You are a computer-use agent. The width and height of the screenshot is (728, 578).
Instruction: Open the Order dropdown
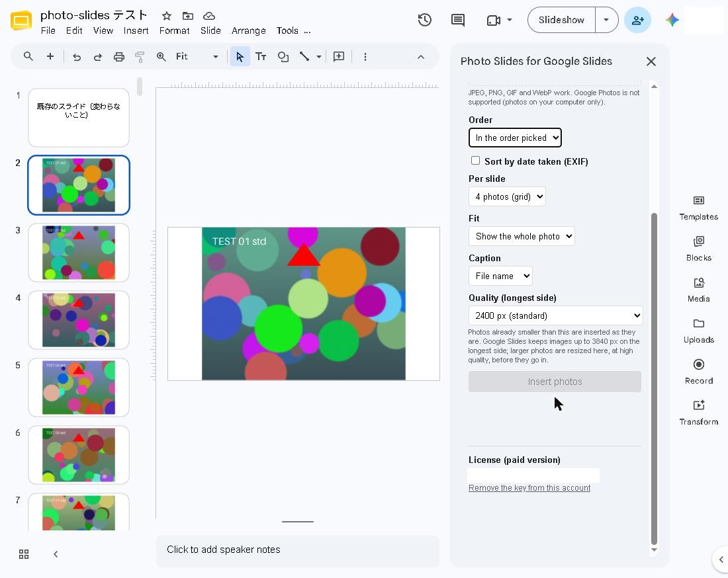[x=515, y=138]
